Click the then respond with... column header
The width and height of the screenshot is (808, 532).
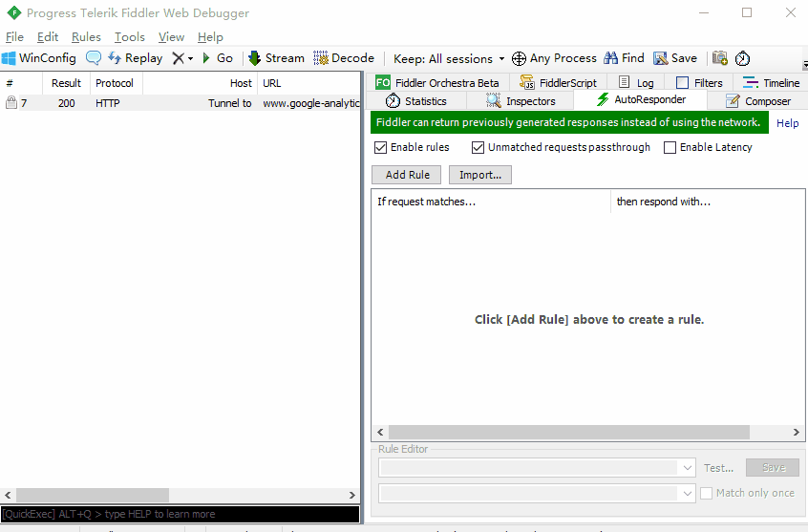[708, 202]
